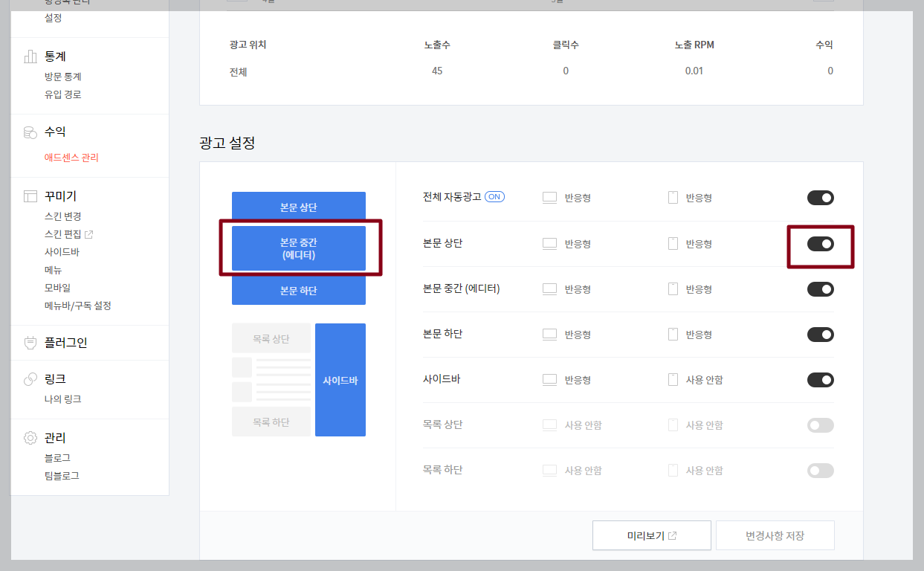Open 방문 통계 menu item
Screen dimensions: 924x571
point(63,77)
